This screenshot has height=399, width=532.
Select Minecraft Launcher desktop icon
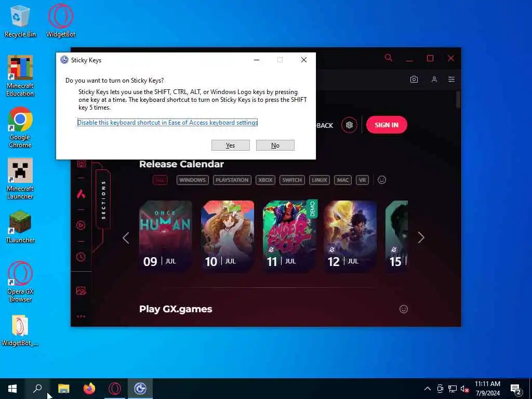pos(20,179)
